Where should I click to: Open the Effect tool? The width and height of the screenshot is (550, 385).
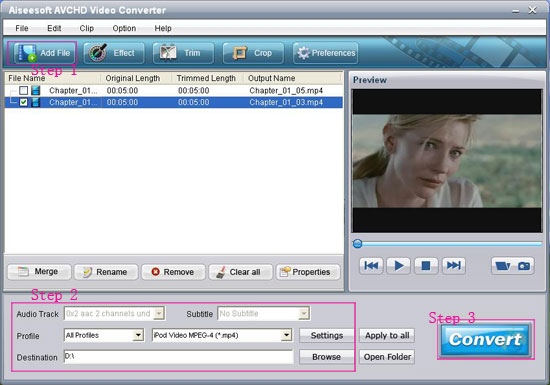(114, 53)
